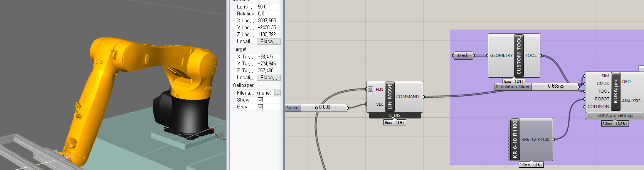
Task: Select the CUSTOM TOOL component
Action: coord(519,55)
